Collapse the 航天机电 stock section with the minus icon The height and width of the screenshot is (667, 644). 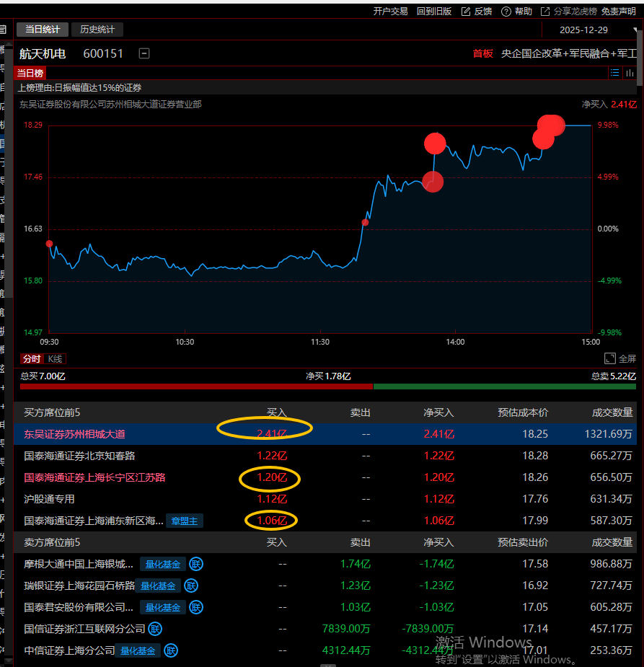[144, 53]
